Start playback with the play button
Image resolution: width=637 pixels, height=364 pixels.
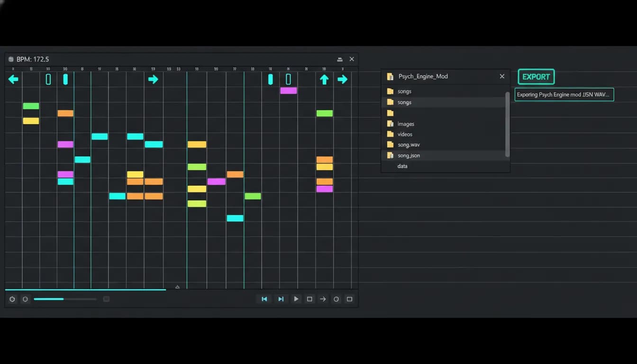point(296,299)
